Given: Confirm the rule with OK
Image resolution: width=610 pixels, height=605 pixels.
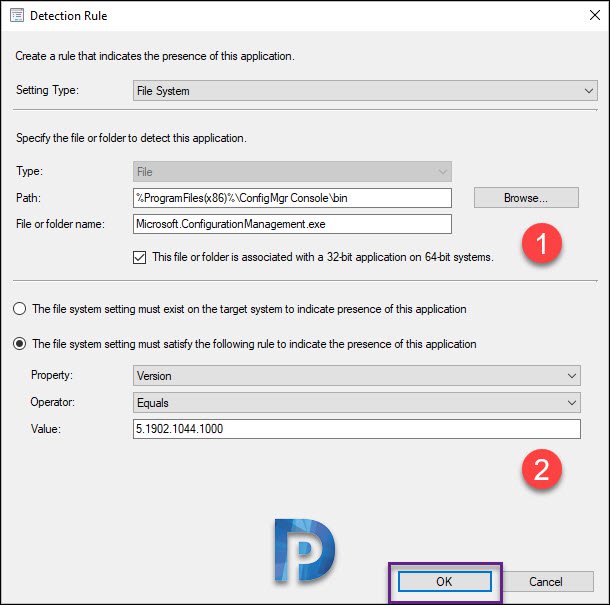Looking at the screenshot, I should 445,582.
